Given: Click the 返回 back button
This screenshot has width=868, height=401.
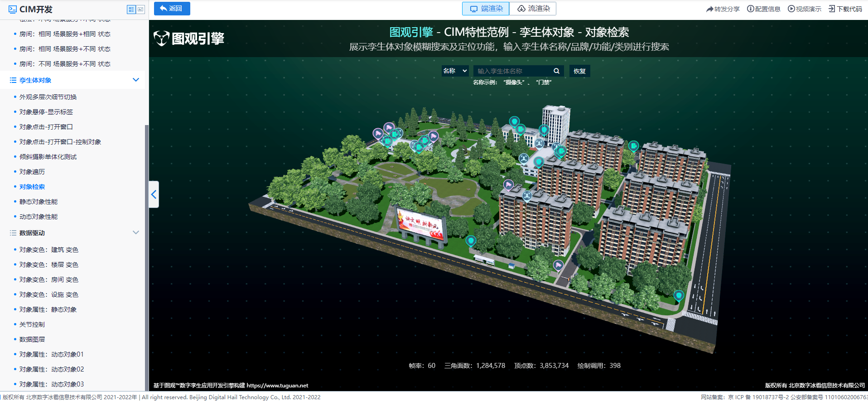Looking at the screenshot, I should point(172,9).
